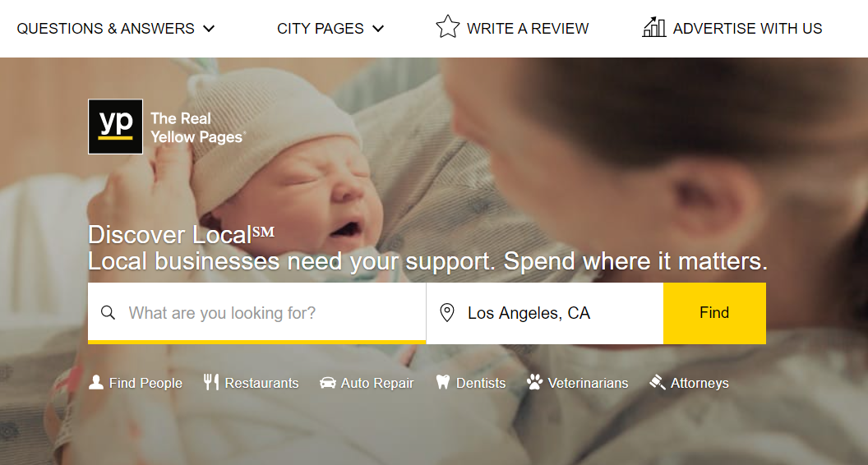Click the Los Angeles, CA location field
Image resolution: width=868 pixels, height=465 pixels.
559,313
